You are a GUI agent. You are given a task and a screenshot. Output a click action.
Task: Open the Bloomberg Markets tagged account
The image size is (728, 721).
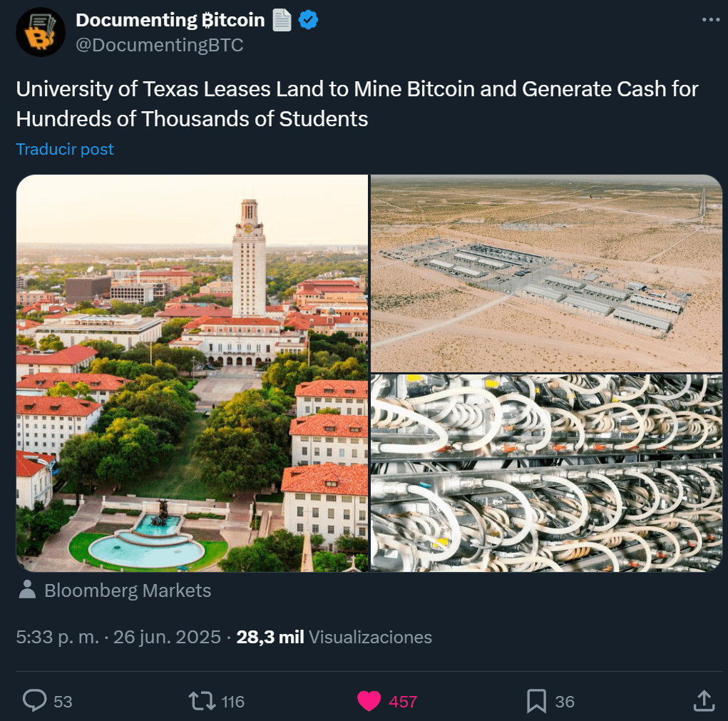(128, 590)
